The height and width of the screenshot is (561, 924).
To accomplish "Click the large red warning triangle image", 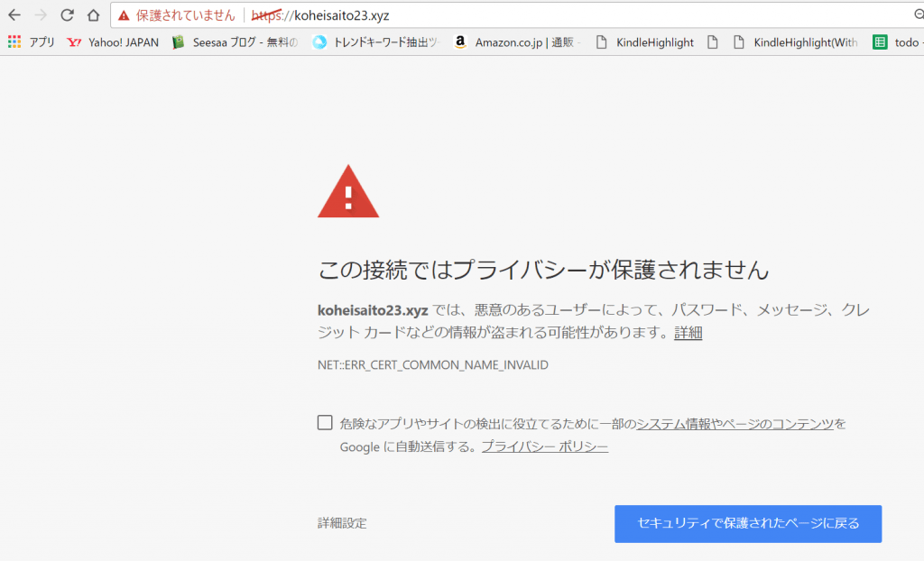I will 348,191.
